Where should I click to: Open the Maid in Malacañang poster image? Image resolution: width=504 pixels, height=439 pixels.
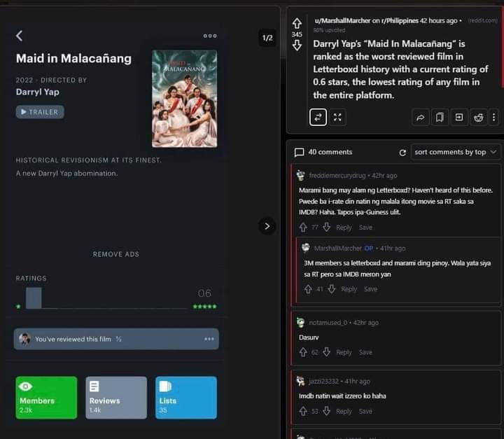pos(185,99)
